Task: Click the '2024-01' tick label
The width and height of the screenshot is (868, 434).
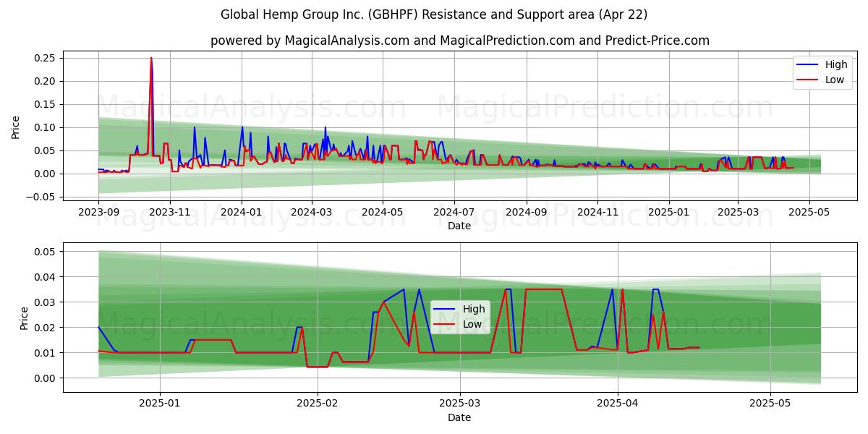Action: click(x=241, y=212)
